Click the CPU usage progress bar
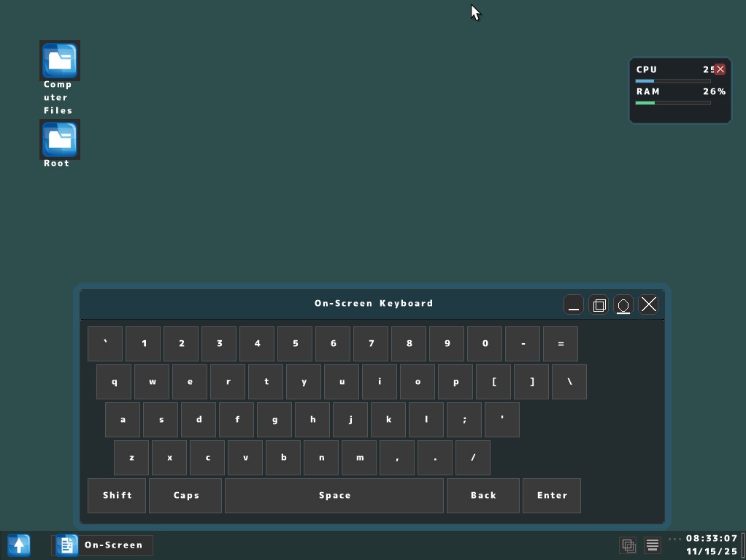 coord(672,80)
